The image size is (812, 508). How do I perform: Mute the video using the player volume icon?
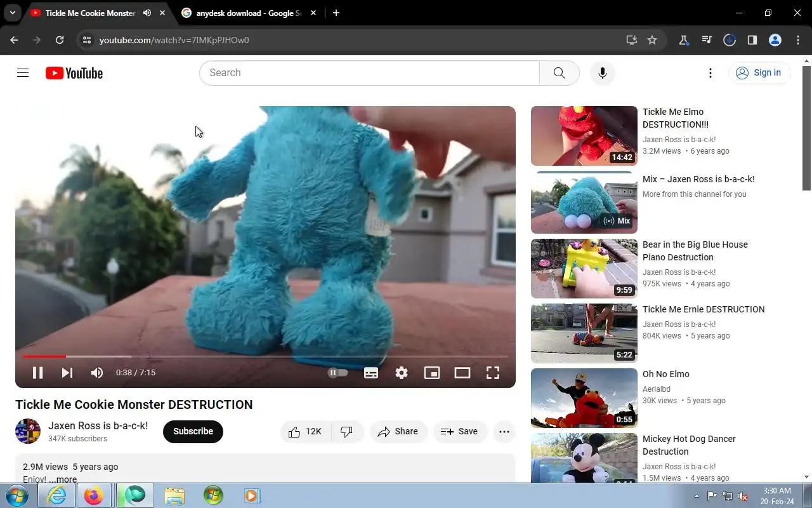pos(96,373)
